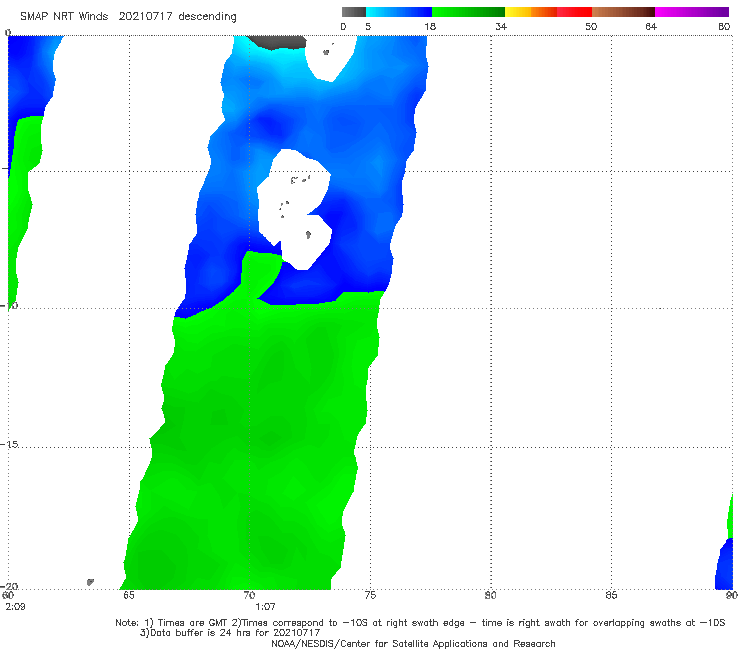Pick the green 18–34 segment of the color bar
Viewport: 740px width, 650px height.
click(x=468, y=12)
